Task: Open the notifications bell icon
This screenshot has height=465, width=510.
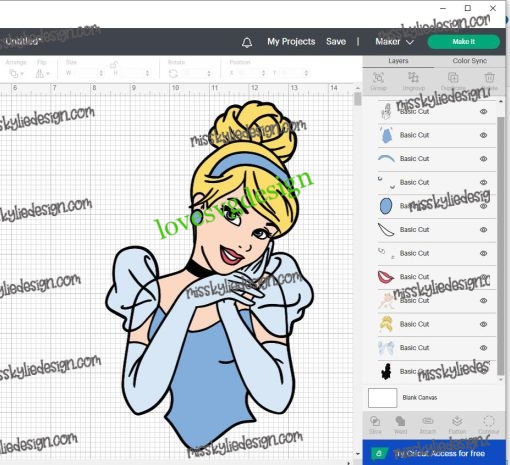Action: pos(247,42)
